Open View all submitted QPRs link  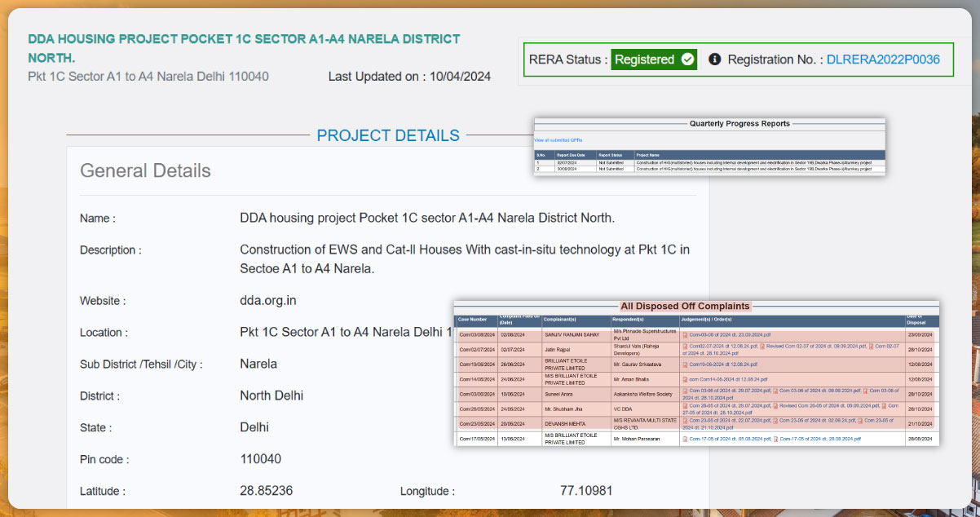(558, 140)
